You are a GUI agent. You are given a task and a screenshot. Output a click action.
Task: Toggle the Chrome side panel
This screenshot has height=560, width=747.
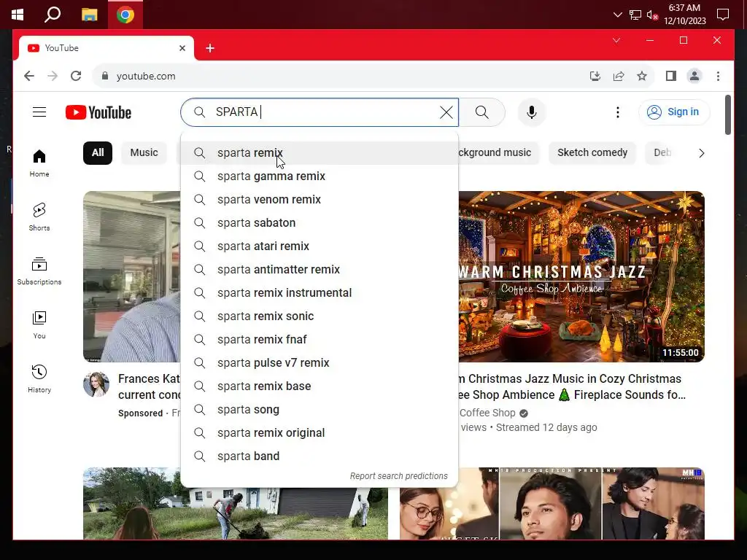tap(671, 76)
